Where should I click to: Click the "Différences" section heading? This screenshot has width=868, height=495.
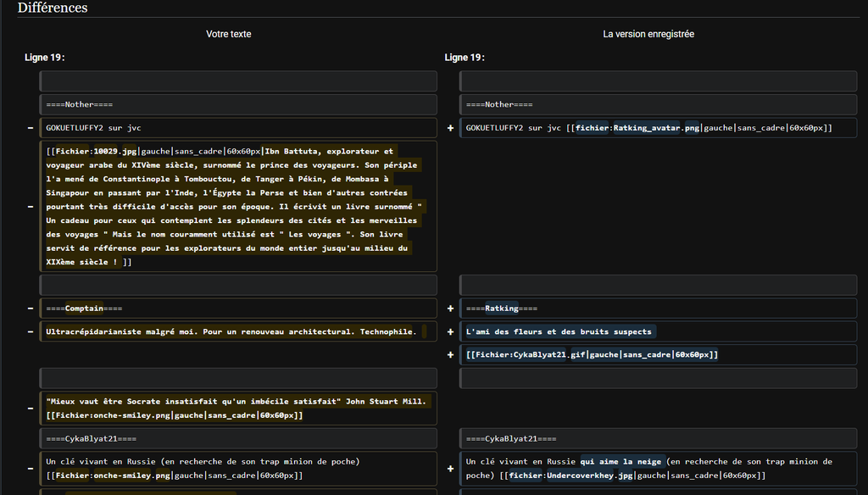pos(53,8)
